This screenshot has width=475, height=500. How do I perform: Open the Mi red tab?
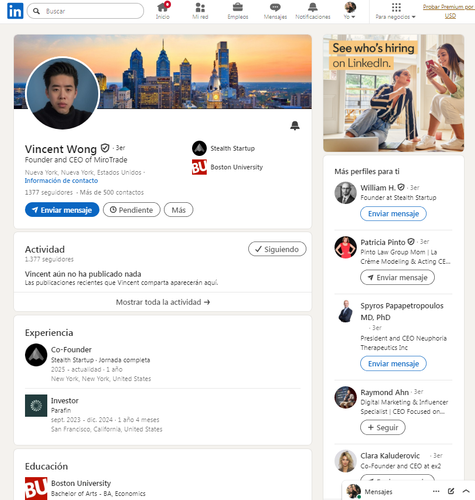click(x=200, y=11)
